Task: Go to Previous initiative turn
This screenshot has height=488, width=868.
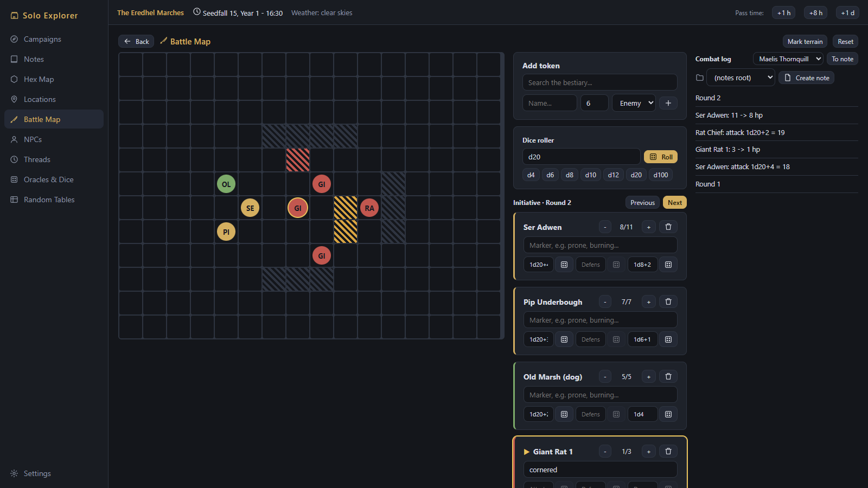Action: click(643, 202)
